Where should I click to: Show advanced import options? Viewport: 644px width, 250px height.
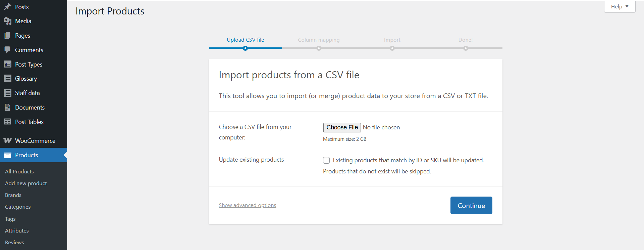(247, 205)
